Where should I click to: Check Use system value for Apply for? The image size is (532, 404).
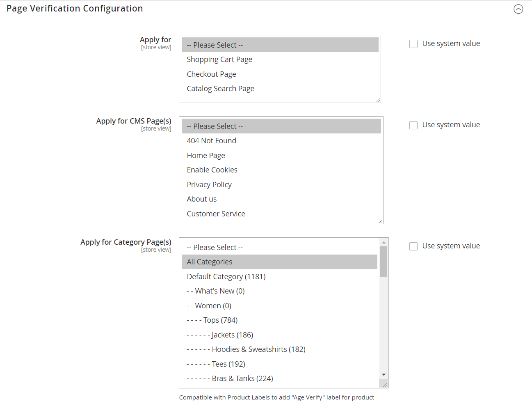(x=413, y=44)
